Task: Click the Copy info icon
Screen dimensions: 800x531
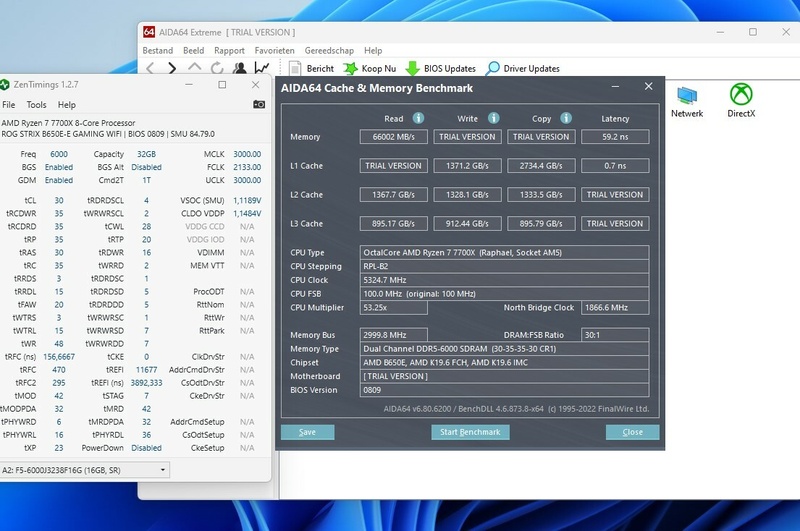Action: click(x=566, y=118)
